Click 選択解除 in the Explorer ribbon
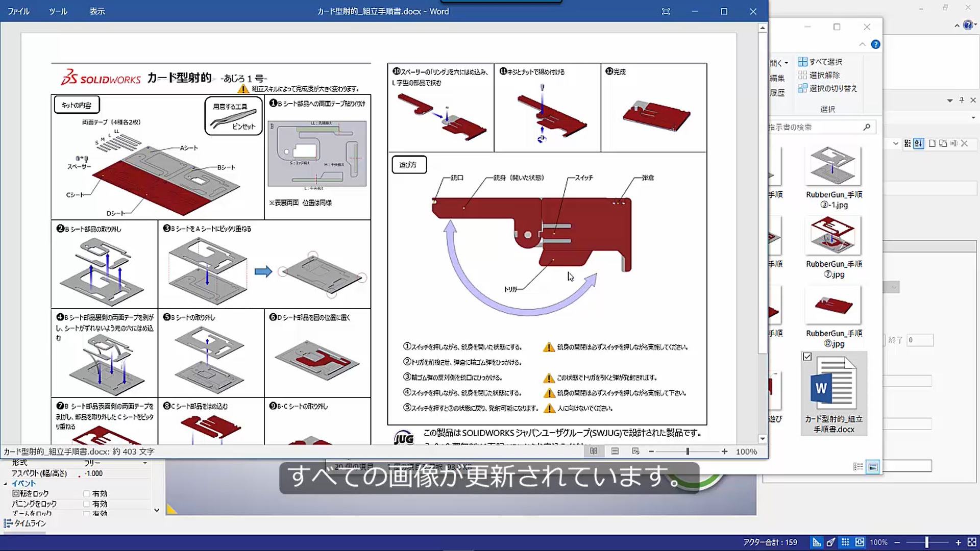980x551 pixels. [819, 75]
